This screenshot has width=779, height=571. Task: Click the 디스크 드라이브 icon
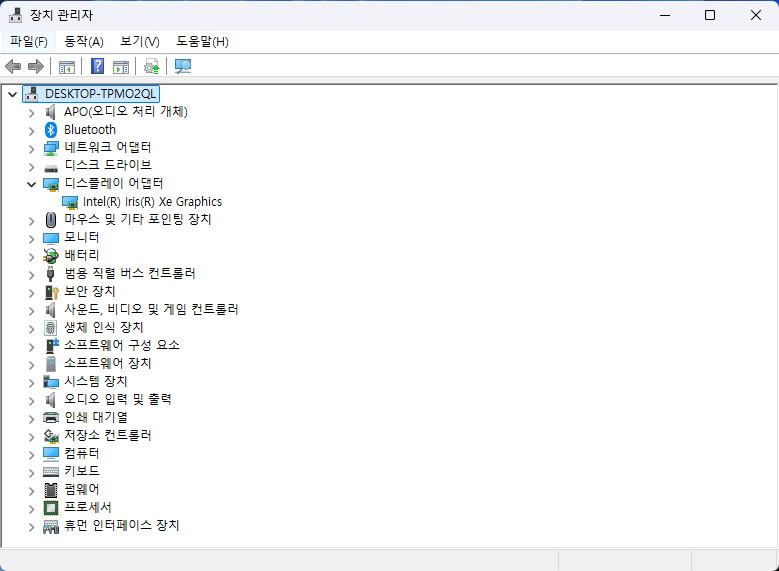pyautogui.click(x=51, y=168)
